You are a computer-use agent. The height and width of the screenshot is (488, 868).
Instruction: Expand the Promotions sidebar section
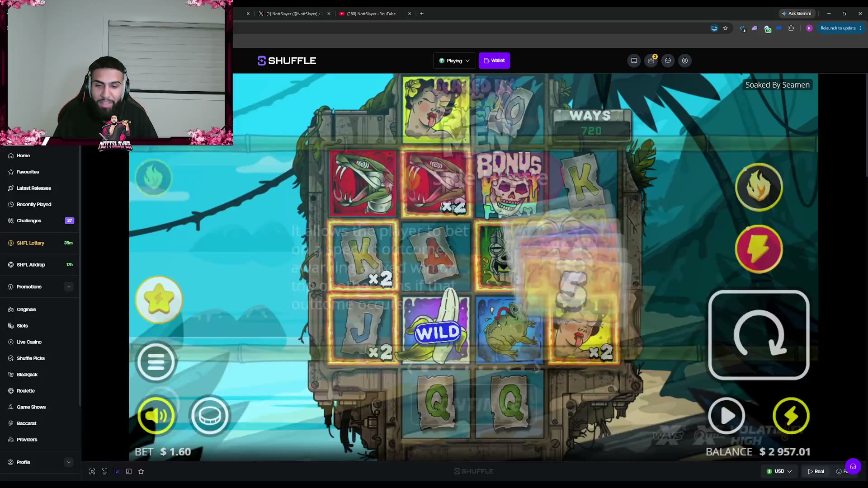(40, 286)
